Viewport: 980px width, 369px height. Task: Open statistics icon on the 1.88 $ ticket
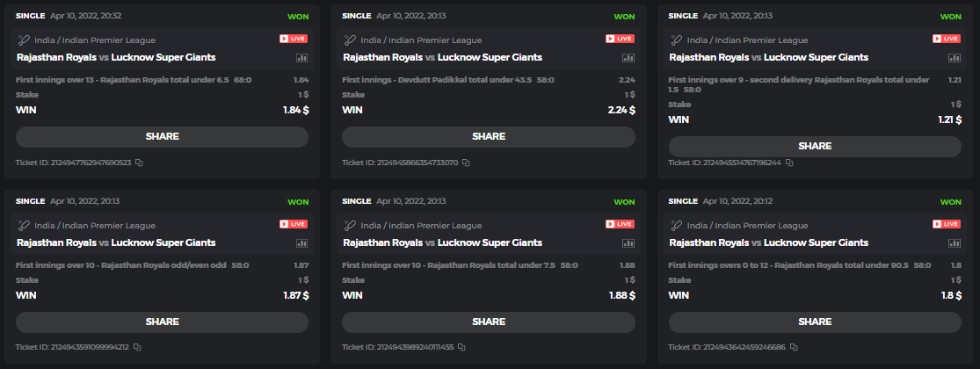coord(628,243)
